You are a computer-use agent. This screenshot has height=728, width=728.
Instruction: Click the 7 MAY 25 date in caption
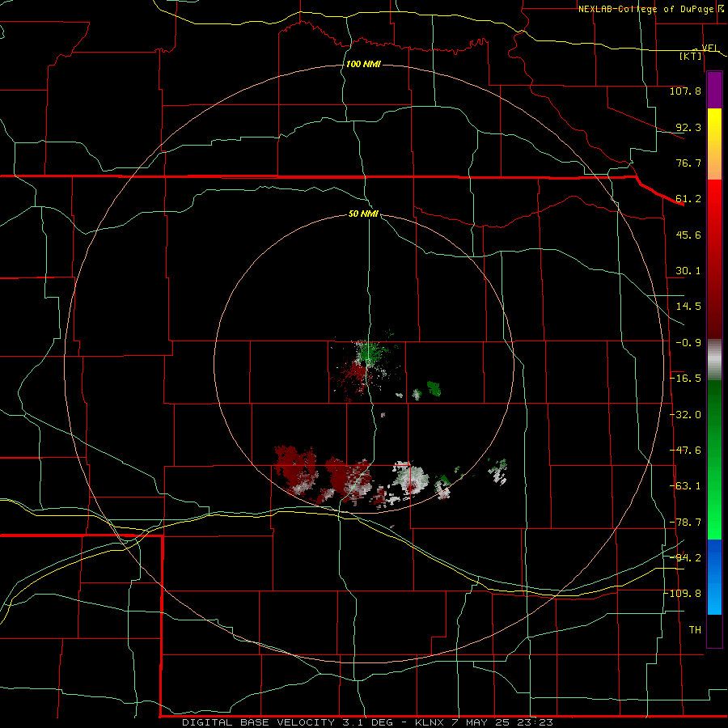pos(482,722)
